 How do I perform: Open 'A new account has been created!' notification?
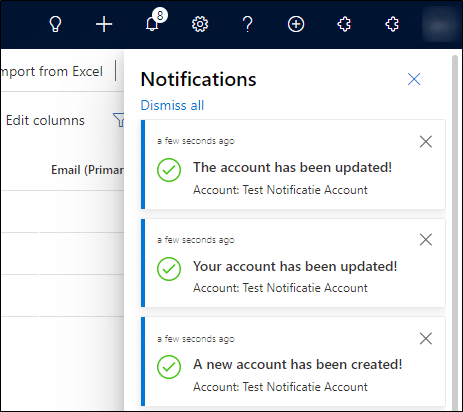pyautogui.click(x=293, y=361)
